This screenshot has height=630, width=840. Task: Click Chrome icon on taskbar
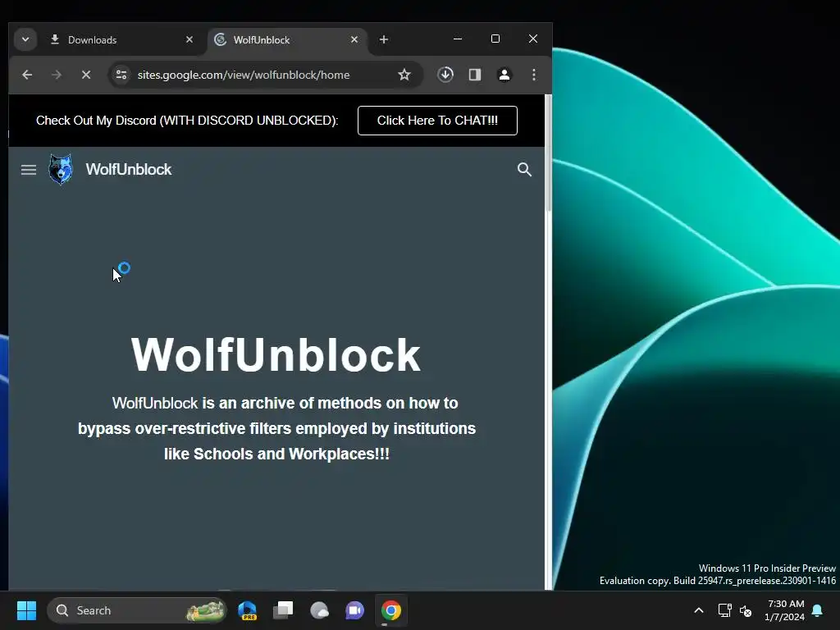point(391,610)
